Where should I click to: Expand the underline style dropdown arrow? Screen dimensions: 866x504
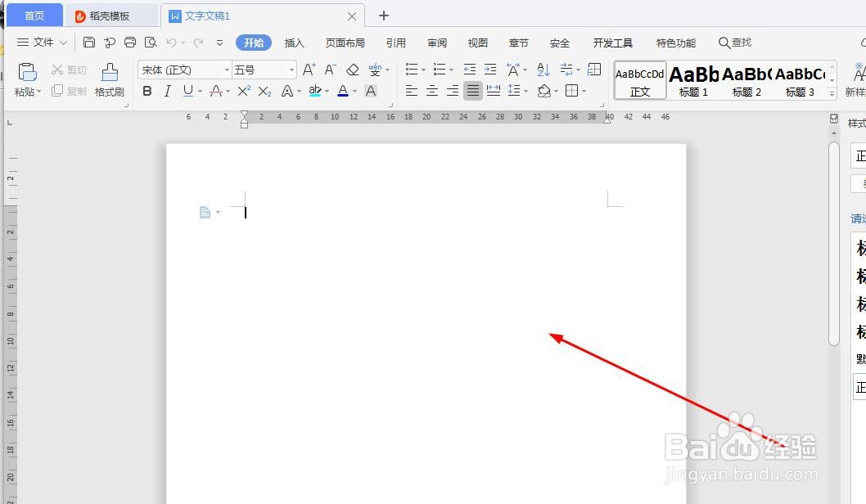pos(200,91)
